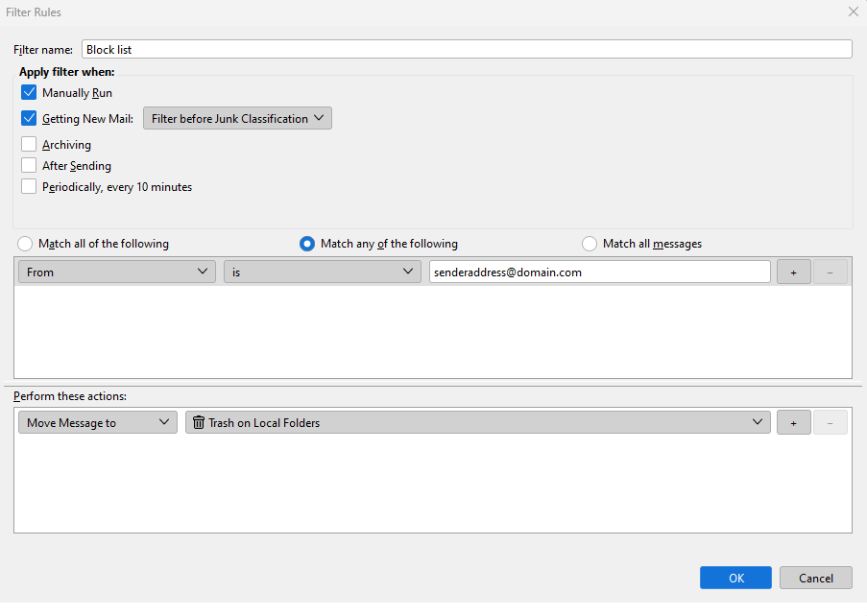Viewport: 867px width, 616px height.
Task: Click the − button next to the search rule
Action: [830, 272]
